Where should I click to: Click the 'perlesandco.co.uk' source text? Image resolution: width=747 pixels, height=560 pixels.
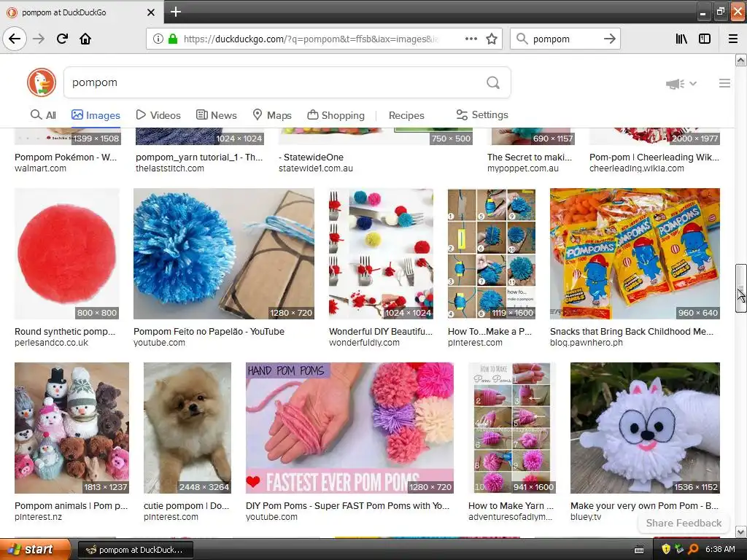point(51,343)
